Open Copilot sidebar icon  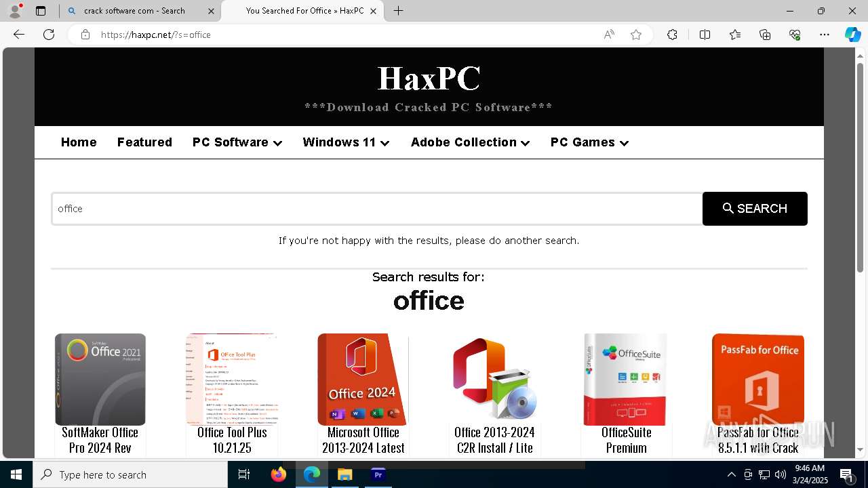pyautogui.click(x=852, y=35)
